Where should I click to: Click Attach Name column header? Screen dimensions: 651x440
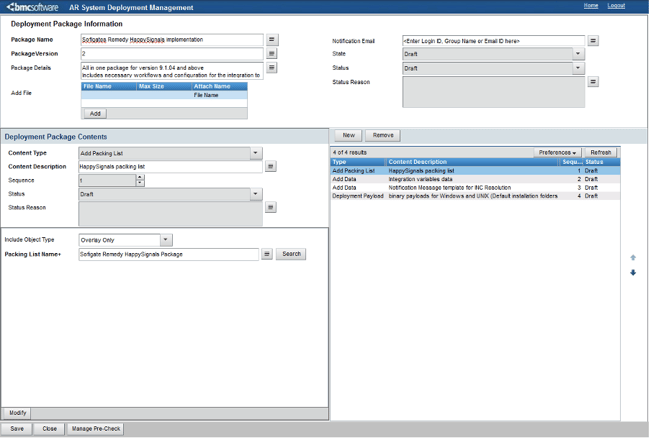[220, 86]
